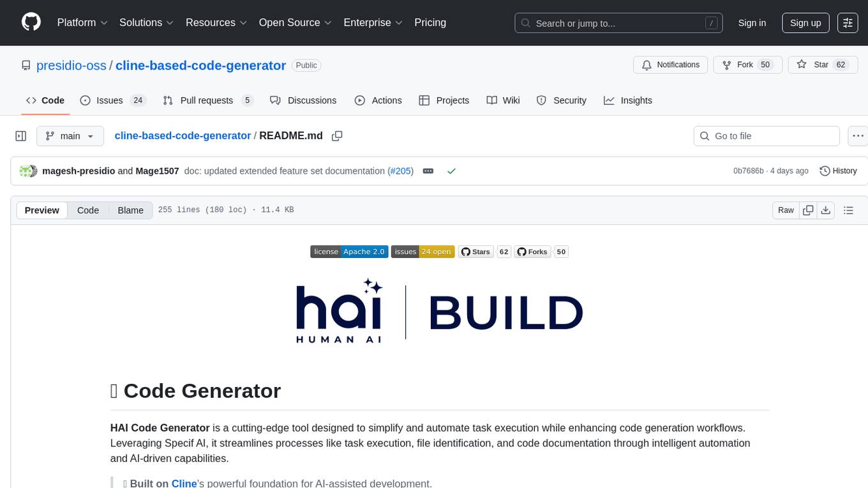868x488 pixels.
Task: Download the raw file
Action: [x=825, y=210]
